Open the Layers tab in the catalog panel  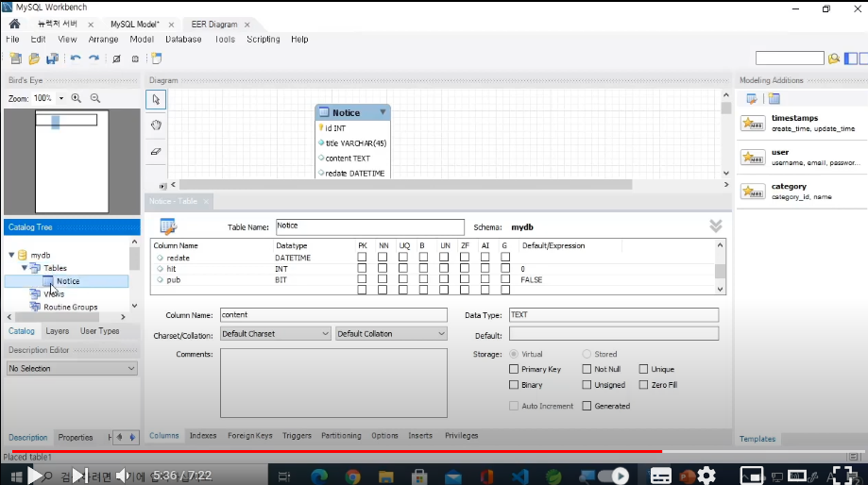pyautogui.click(x=58, y=330)
